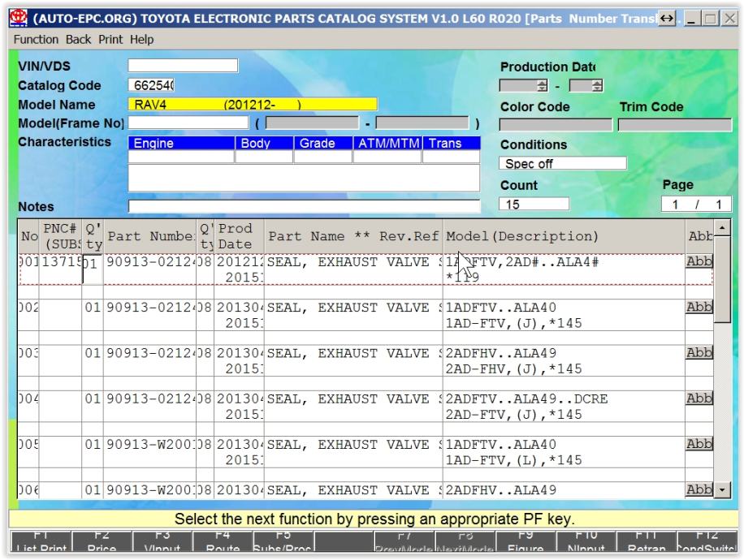Click the Model(Description) column header

pyautogui.click(x=564, y=236)
